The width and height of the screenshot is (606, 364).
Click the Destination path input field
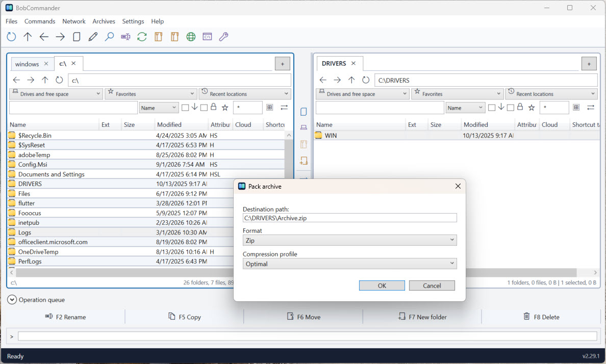[x=350, y=218]
